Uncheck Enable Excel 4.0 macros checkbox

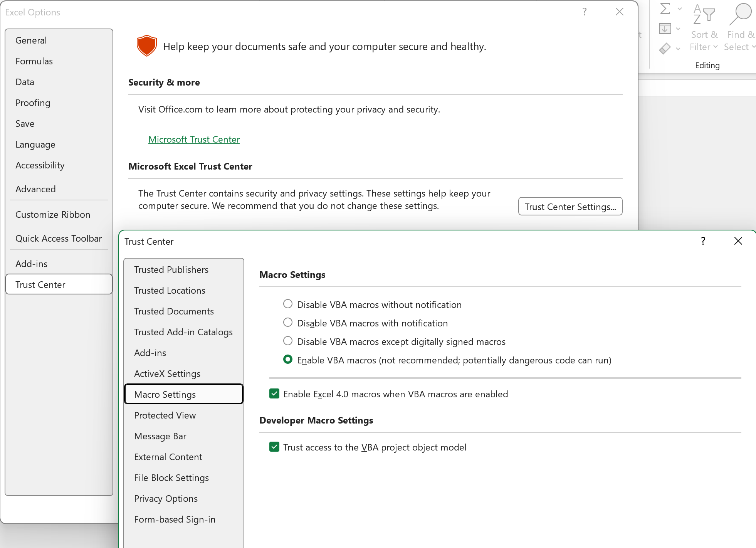[274, 393]
